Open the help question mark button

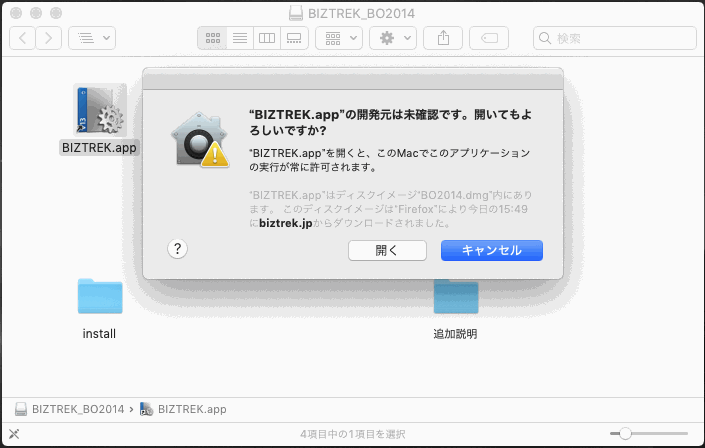(x=177, y=248)
